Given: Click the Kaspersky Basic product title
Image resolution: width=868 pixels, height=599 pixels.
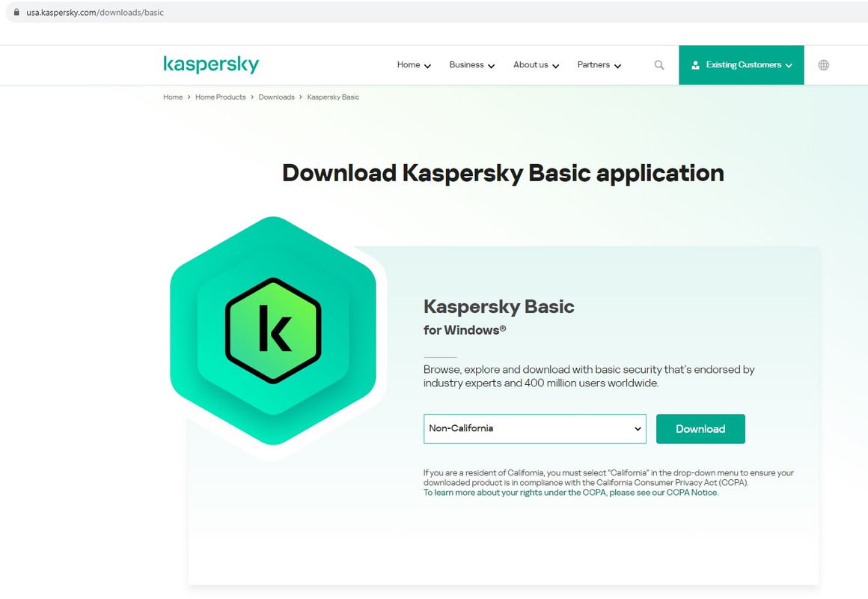Looking at the screenshot, I should click(499, 306).
